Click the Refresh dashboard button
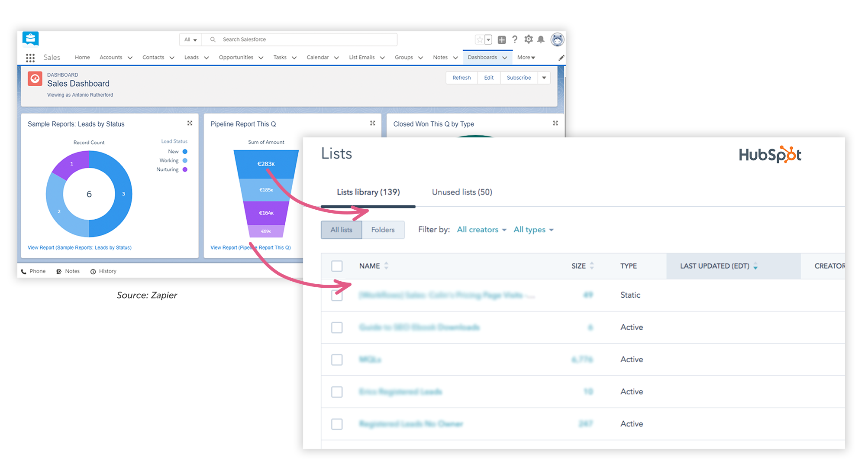 pyautogui.click(x=461, y=78)
